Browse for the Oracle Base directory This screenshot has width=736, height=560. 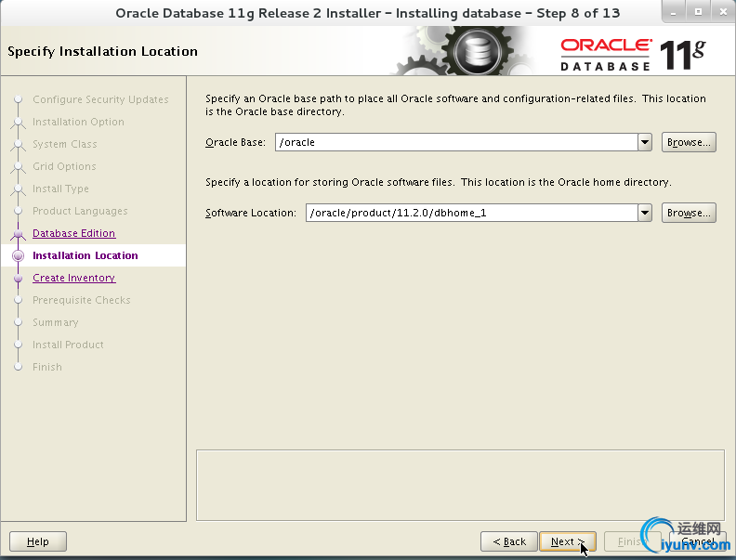[689, 142]
